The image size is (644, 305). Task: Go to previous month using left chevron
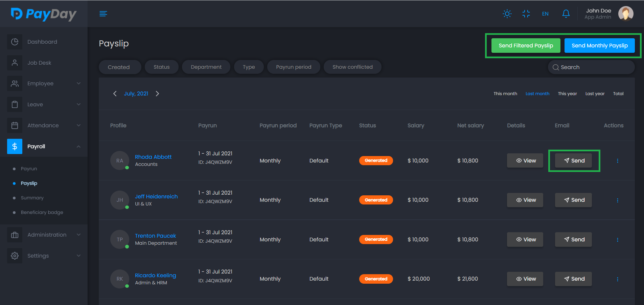coord(115,93)
